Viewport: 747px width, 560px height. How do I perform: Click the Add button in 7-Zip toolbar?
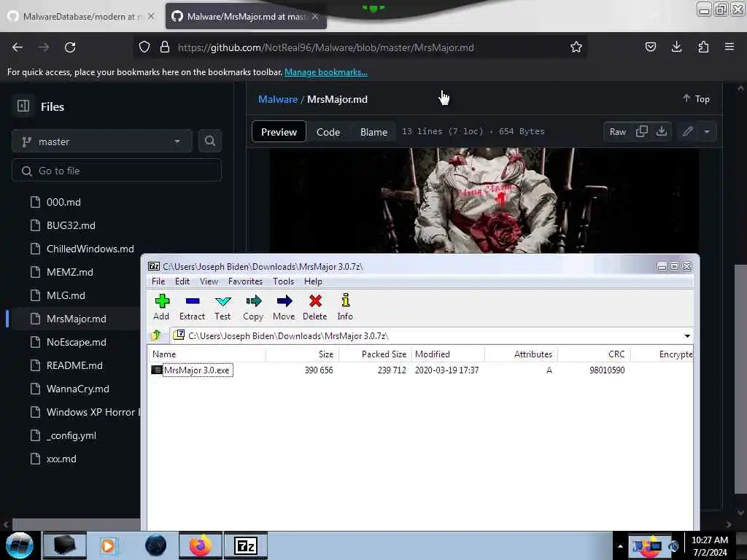[161, 307]
